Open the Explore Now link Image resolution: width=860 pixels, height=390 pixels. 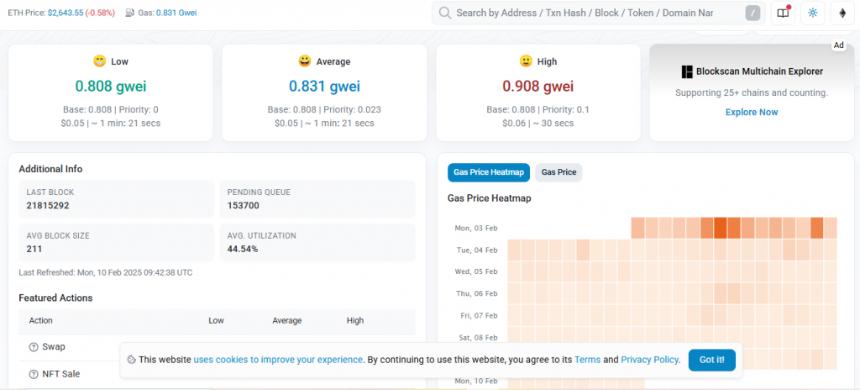(751, 112)
